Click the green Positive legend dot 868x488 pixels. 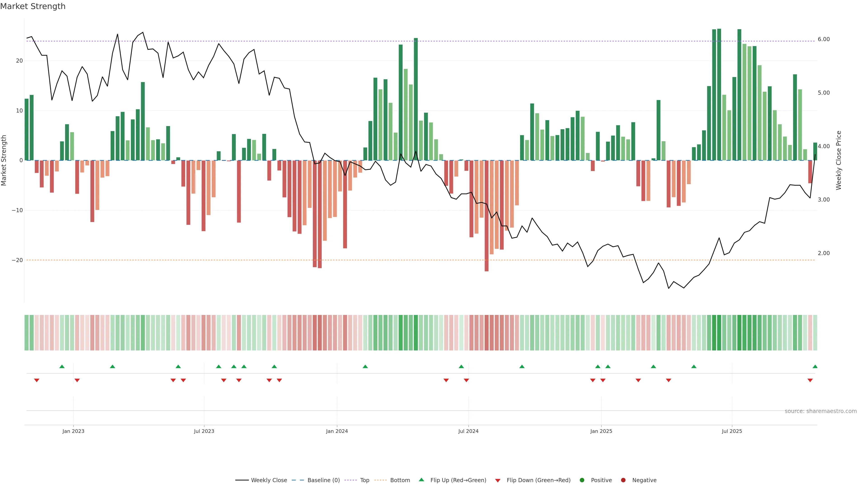point(582,480)
